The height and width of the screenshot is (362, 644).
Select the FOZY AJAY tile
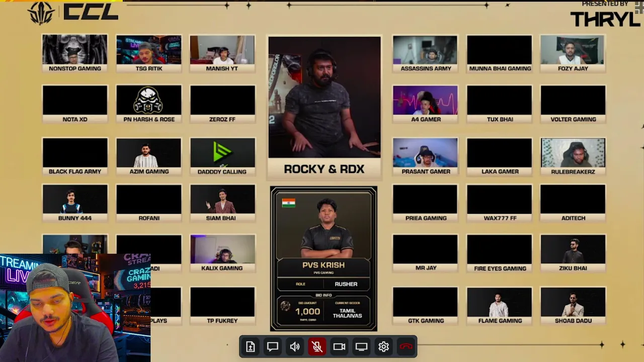(573, 53)
